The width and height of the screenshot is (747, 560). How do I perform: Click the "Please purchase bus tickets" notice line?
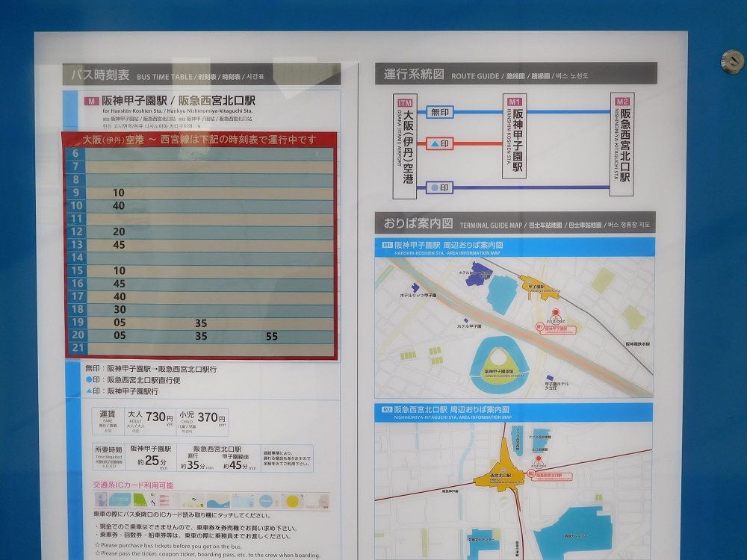tap(168, 546)
